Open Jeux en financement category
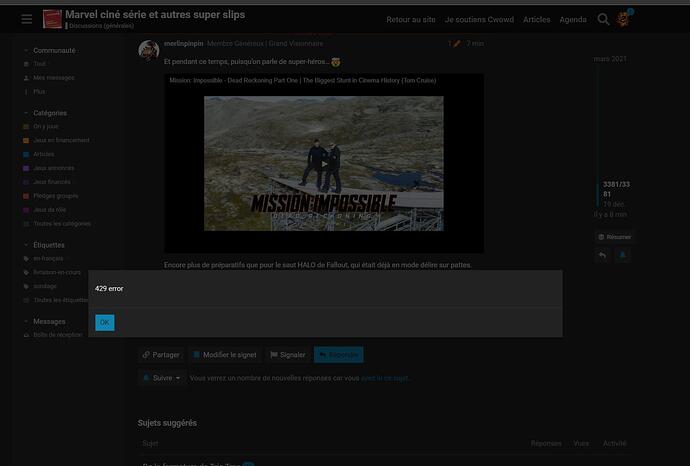Image resolution: width=690 pixels, height=466 pixels. pos(56,140)
